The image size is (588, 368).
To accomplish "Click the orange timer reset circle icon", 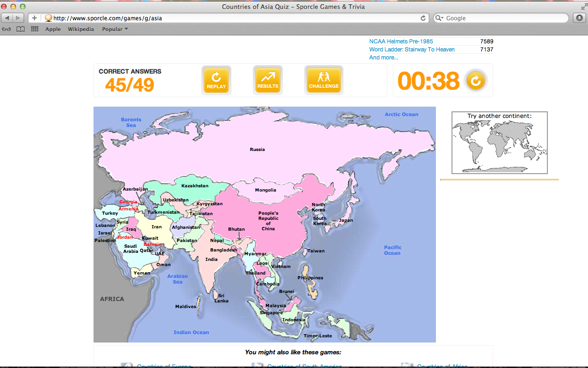I will tap(476, 80).
